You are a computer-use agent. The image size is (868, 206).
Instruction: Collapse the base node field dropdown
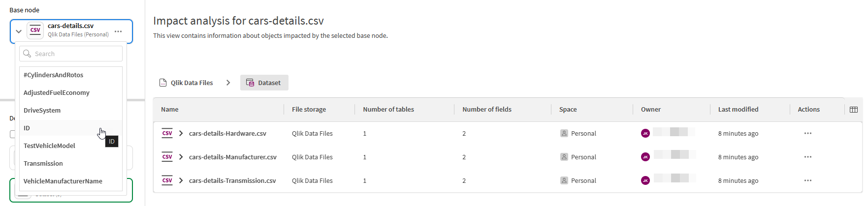(19, 31)
